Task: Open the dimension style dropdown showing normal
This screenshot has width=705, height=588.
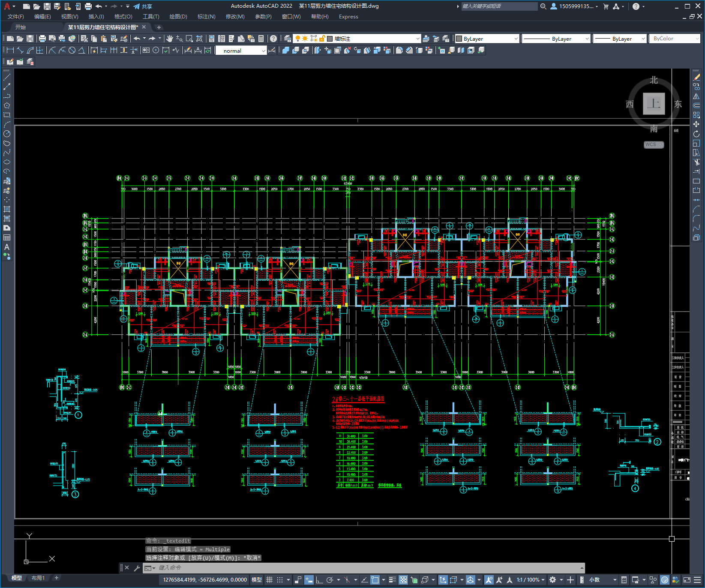Action: 241,51
